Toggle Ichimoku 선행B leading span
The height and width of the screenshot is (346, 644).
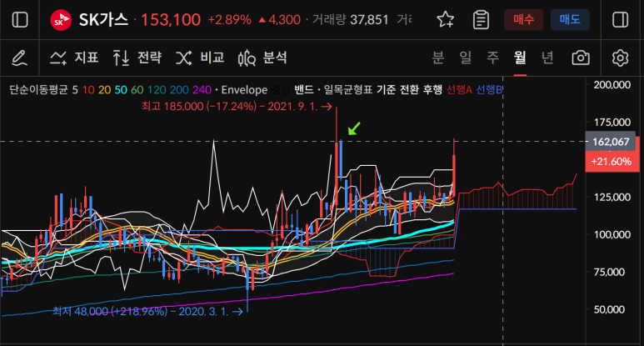coord(489,89)
